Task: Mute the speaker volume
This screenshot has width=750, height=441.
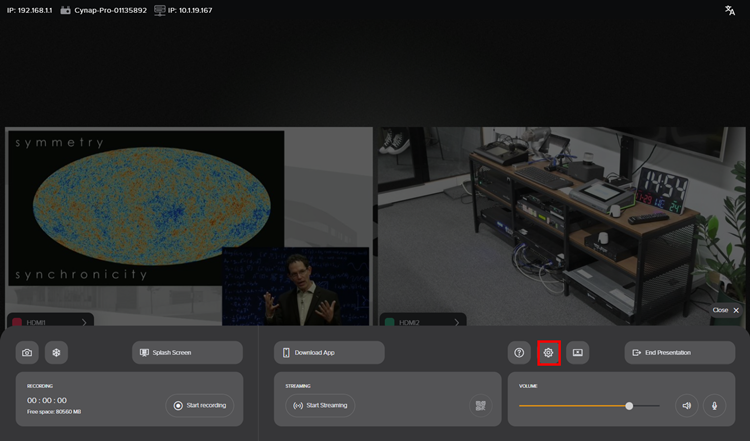Action: point(687,406)
